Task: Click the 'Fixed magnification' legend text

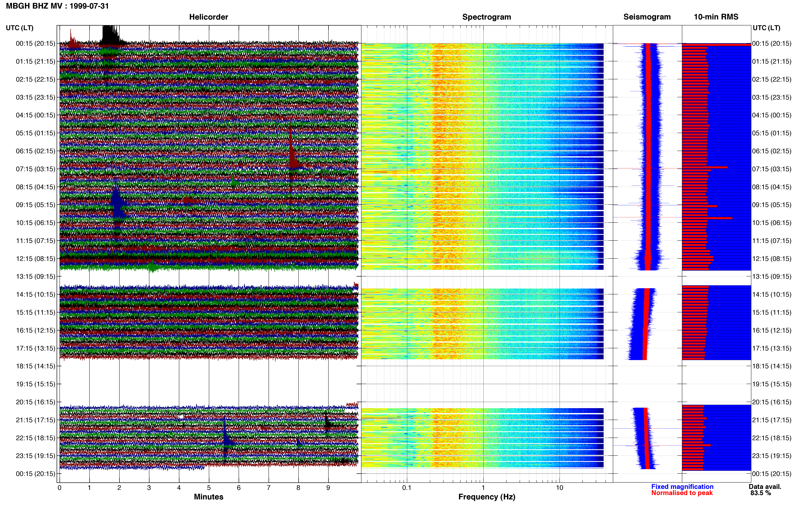Action: (682, 487)
